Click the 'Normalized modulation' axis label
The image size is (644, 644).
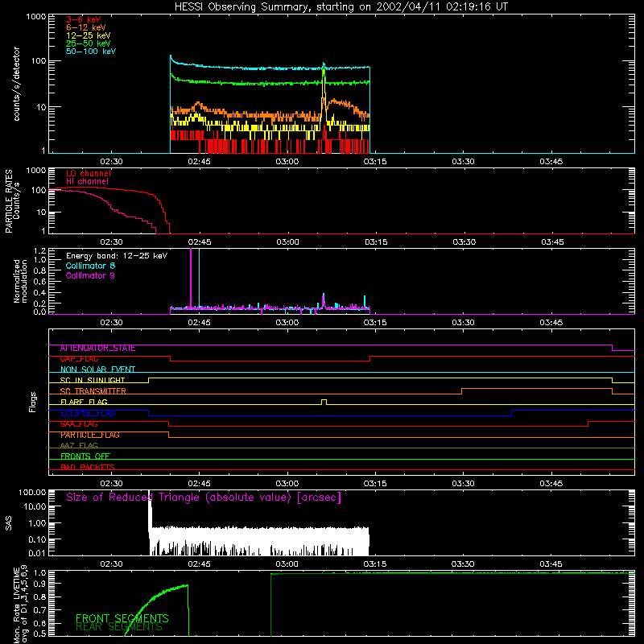20,281
